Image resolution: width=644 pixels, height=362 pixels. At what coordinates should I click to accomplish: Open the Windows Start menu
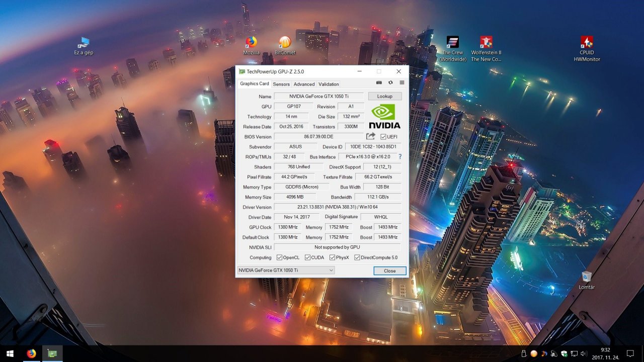click(10, 353)
